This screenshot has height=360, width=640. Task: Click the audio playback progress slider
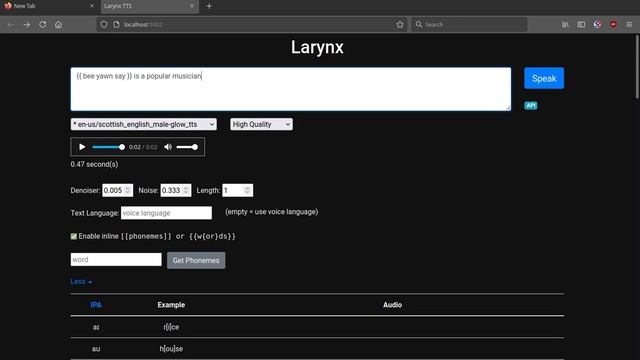point(109,147)
